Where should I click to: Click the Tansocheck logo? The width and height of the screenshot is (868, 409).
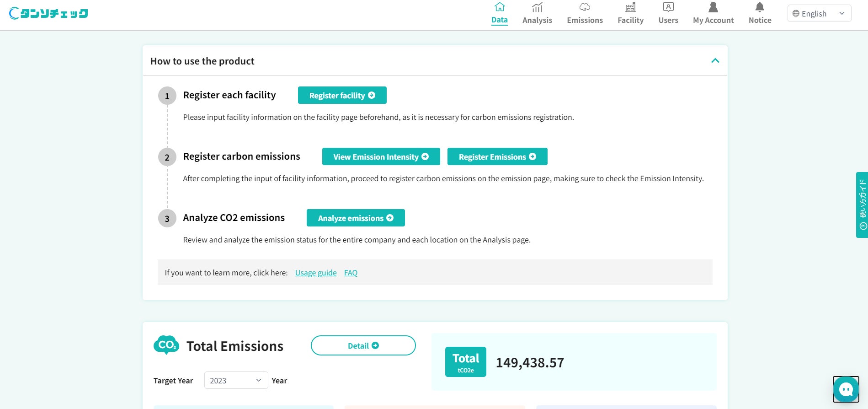(48, 13)
